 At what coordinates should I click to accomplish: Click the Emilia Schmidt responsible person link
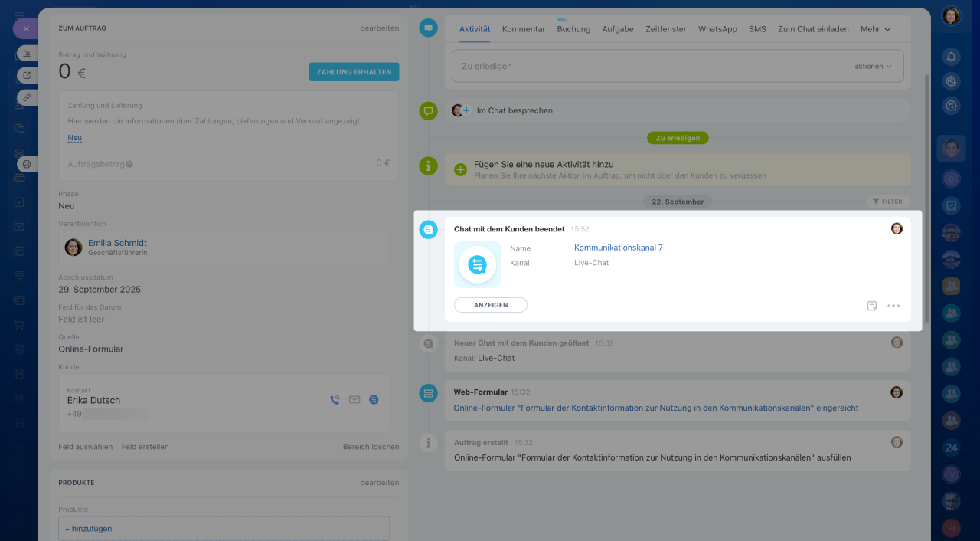(117, 243)
